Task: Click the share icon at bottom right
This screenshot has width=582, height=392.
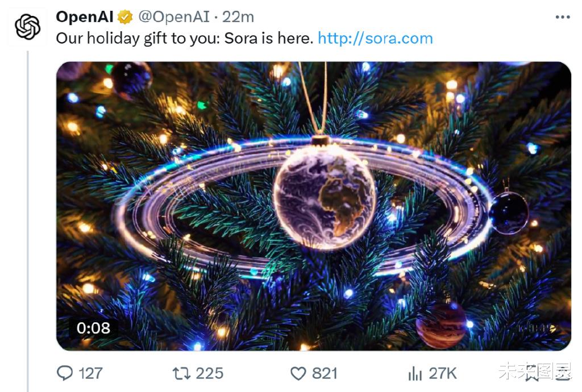Action: tap(562, 374)
